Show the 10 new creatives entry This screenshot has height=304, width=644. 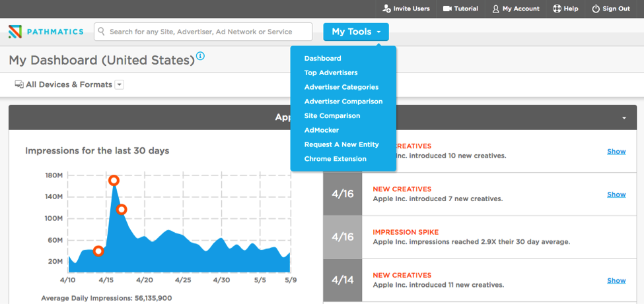[616, 152]
